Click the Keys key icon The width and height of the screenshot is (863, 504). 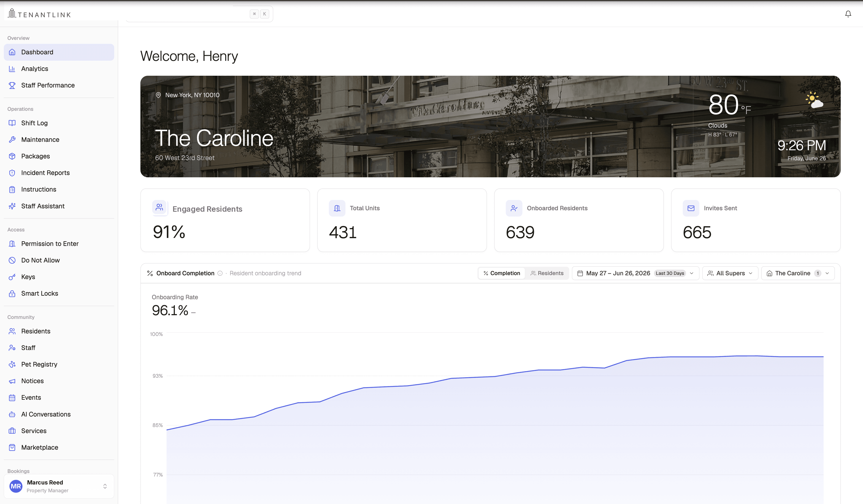[12, 277]
